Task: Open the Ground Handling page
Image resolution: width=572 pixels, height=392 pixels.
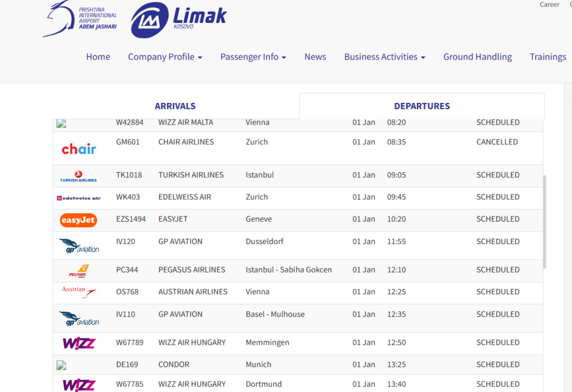Action: coord(477,57)
